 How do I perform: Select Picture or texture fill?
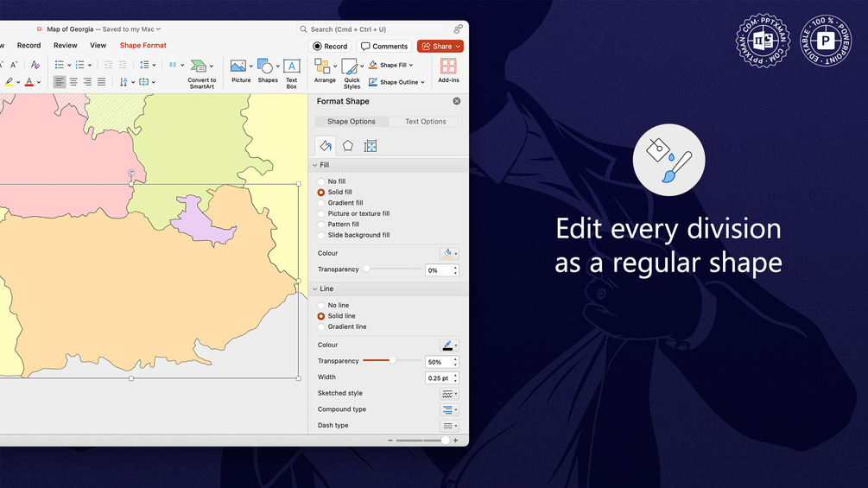321,213
